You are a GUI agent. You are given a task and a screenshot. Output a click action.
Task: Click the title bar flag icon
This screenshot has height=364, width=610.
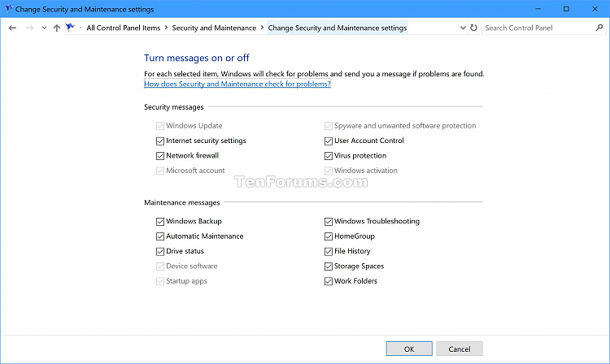click(8, 9)
